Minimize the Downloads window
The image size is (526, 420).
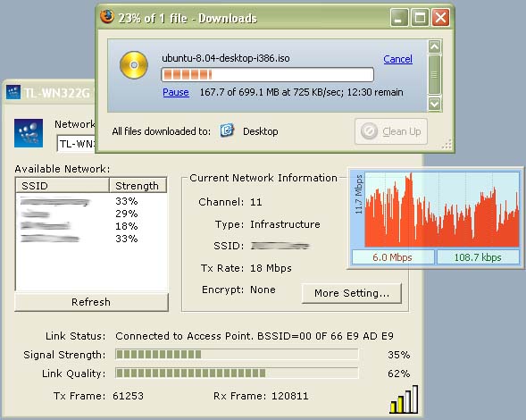(399, 17)
